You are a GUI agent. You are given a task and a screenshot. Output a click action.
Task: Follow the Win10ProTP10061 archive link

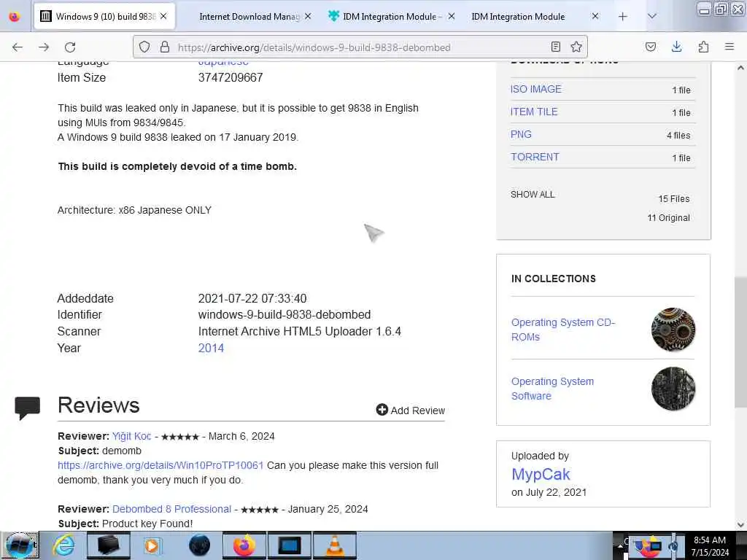pyautogui.click(x=160, y=465)
